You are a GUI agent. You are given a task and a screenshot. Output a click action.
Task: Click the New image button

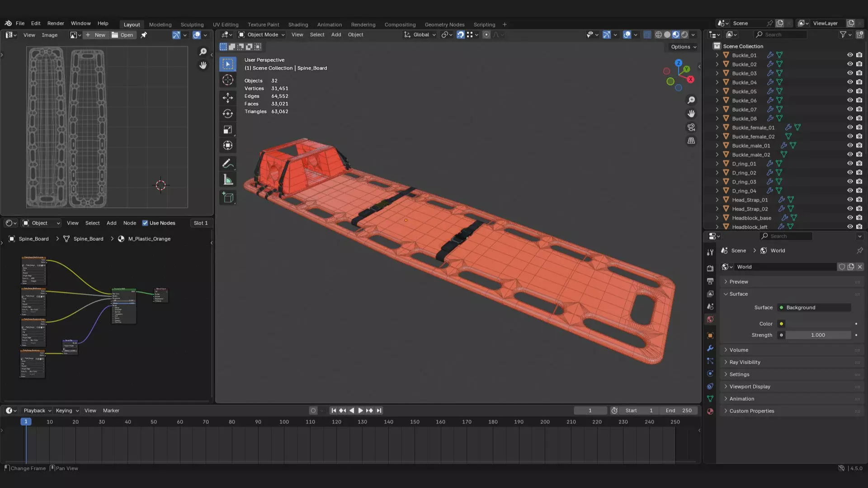click(x=95, y=35)
